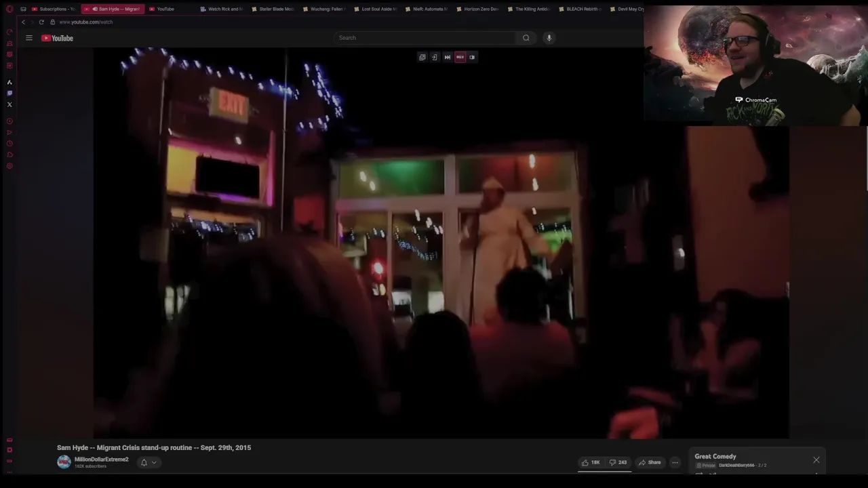Click the first video overlay toolbar icon
Image resolution: width=868 pixels, height=488 pixels.
[x=422, y=57]
